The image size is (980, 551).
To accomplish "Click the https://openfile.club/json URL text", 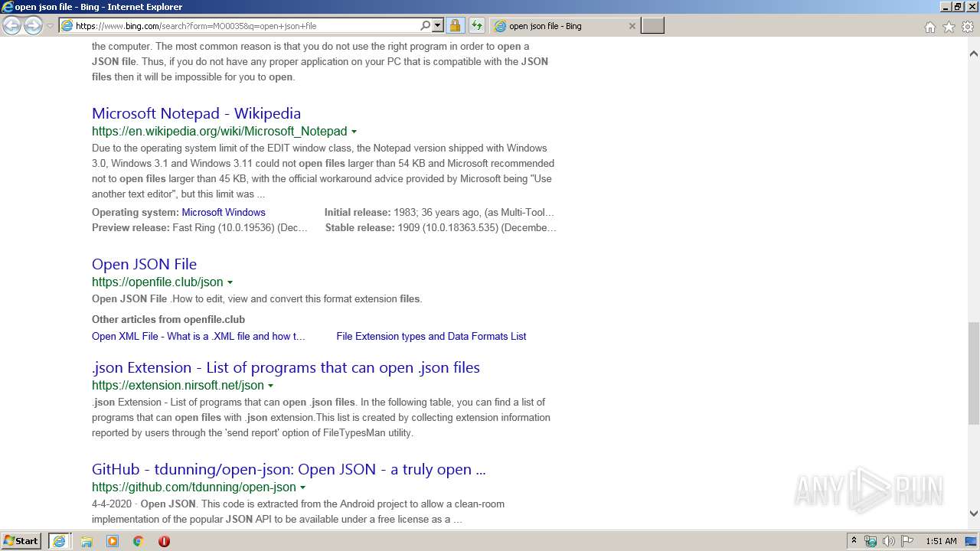I will (158, 282).
